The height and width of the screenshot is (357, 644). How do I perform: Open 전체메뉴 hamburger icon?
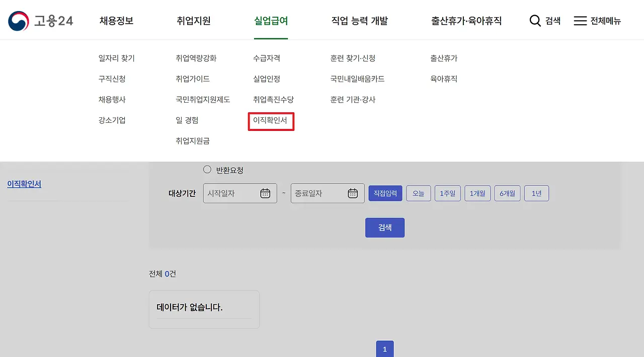tap(580, 21)
